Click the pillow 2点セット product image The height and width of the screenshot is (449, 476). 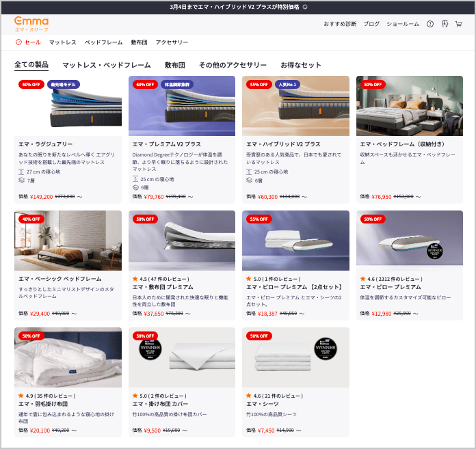coord(295,241)
